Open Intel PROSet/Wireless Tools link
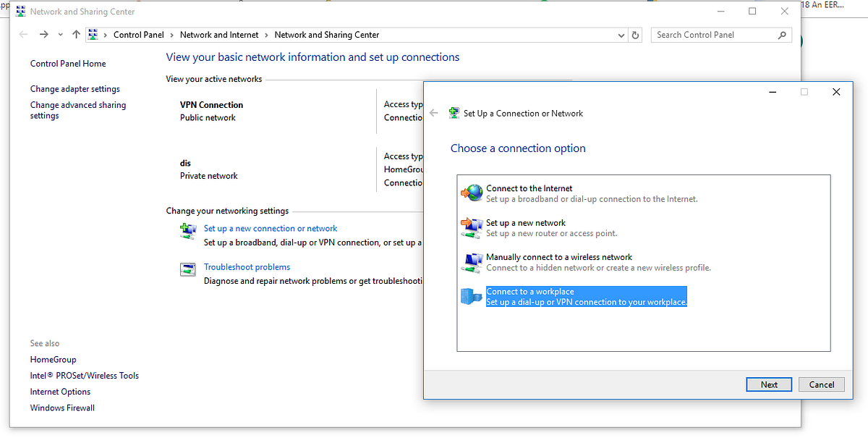The width and height of the screenshot is (868, 438). [85, 376]
